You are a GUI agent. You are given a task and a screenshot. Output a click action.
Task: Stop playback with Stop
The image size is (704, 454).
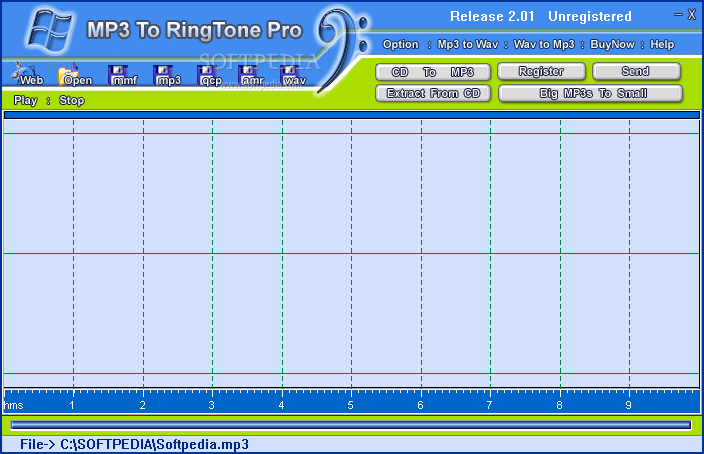(72, 100)
